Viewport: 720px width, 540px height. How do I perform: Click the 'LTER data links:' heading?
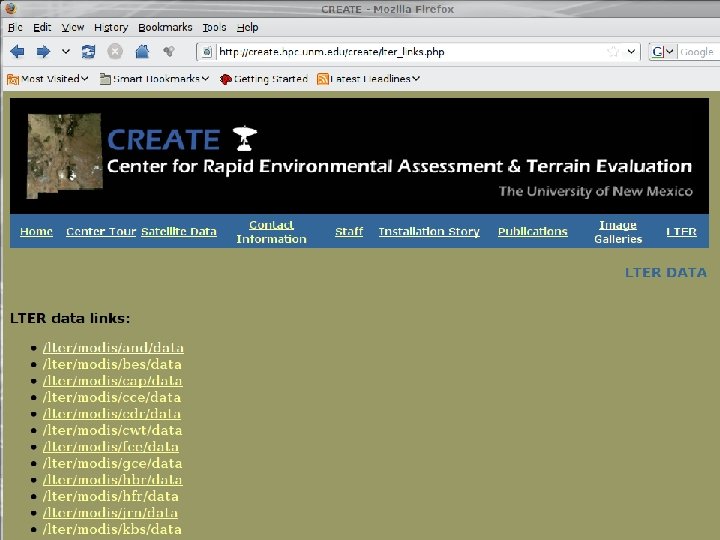(70, 318)
